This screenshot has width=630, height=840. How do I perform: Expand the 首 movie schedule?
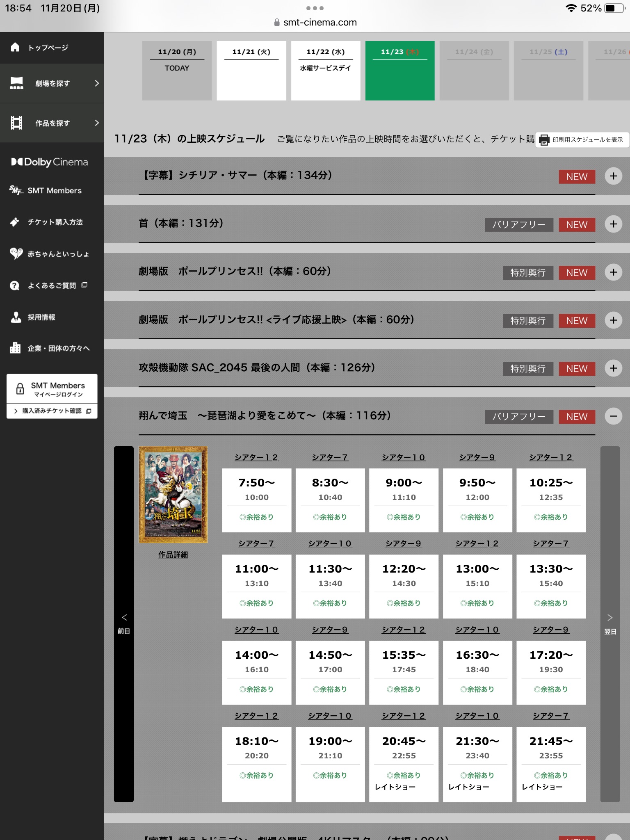point(613,224)
